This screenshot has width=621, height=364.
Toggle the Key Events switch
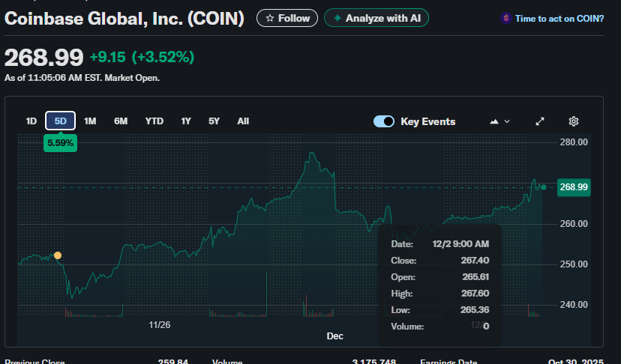384,121
